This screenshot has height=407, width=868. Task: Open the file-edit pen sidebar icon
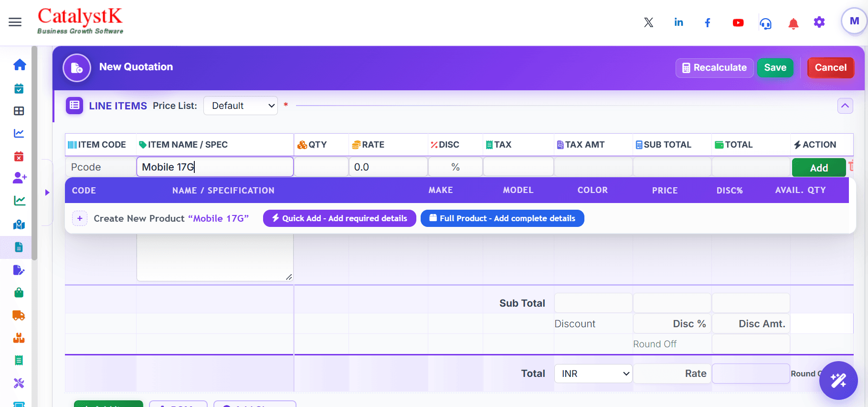pyautogui.click(x=19, y=270)
